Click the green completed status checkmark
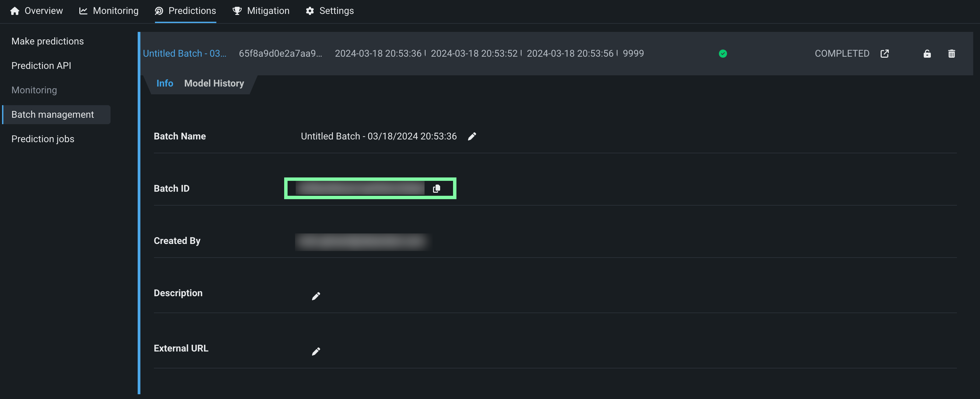Screen dimensions: 980x399 point(723,54)
